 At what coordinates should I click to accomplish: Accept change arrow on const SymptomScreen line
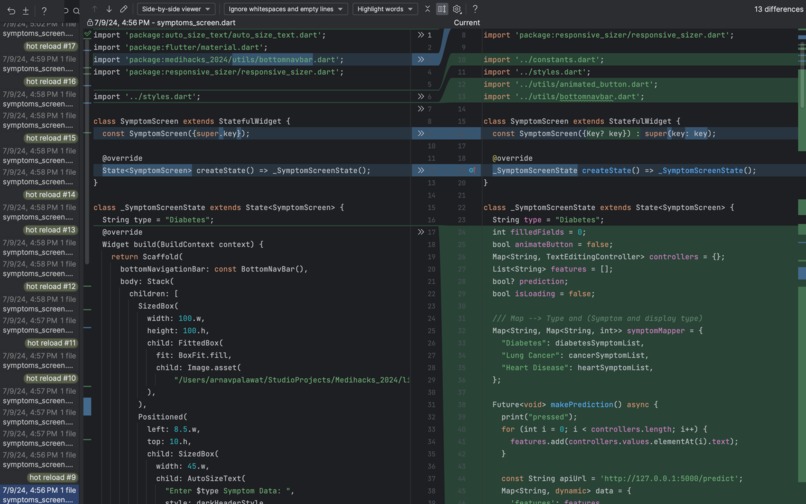coord(420,134)
